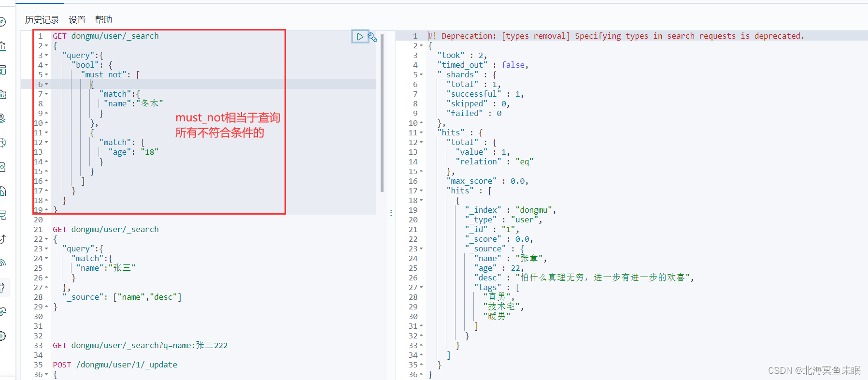Click "relation" : "eq" in response
Screen dimensions: 868x380
pos(494,161)
